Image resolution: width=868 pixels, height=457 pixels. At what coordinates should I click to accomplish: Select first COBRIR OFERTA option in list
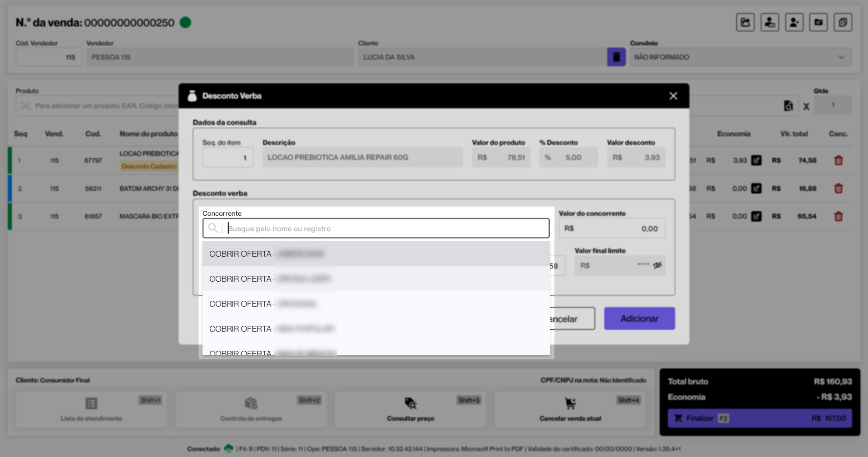pos(375,254)
